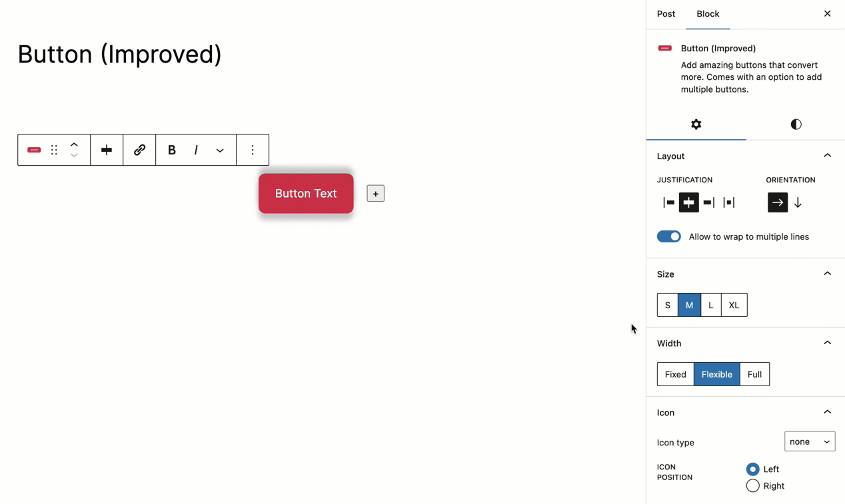Choose Full width
The height and width of the screenshot is (504, 845).
[754, 374]
